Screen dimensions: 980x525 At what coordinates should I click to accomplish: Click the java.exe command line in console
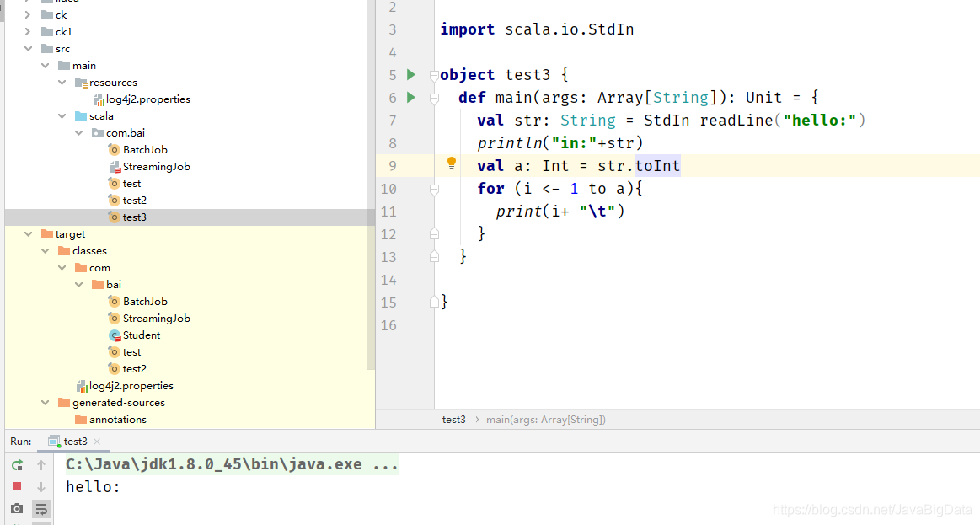pos(232,464)
